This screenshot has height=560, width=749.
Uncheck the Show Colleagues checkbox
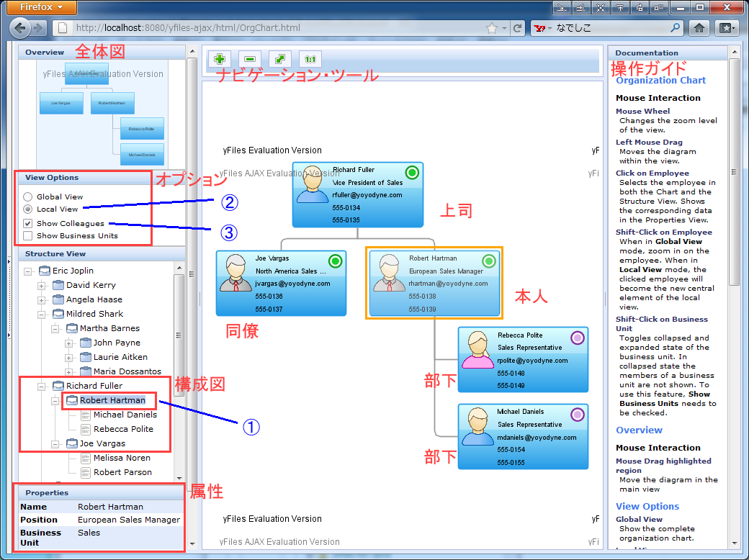click(28, 223)
